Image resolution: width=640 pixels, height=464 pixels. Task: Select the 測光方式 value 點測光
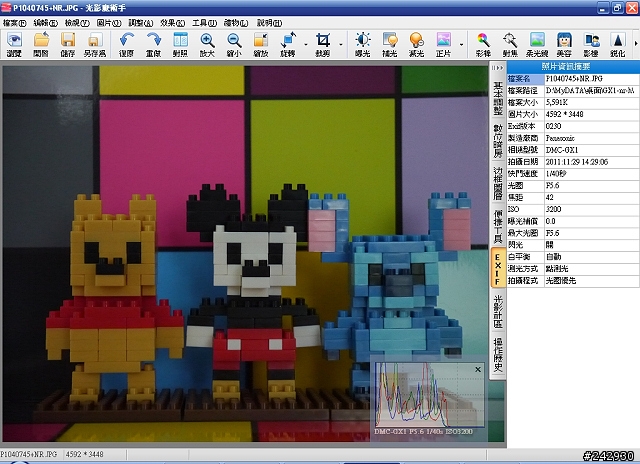pyautogui.click(x=557, y=269)
